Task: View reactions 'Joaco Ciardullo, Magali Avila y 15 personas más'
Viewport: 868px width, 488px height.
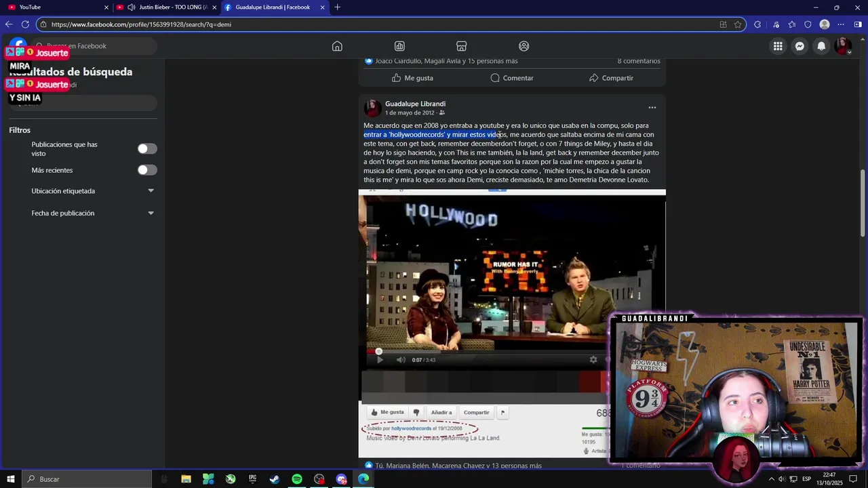Action: coord(446,61)
